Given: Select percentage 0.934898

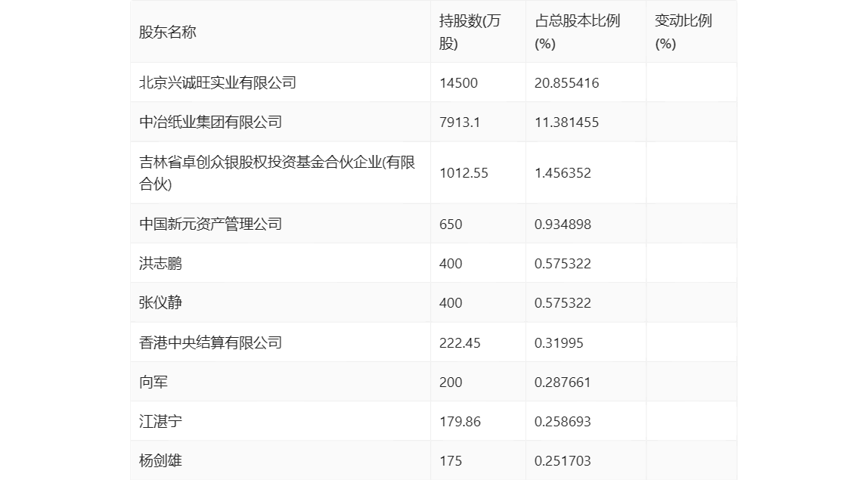Looking at the screenshot, I should 563,225.
